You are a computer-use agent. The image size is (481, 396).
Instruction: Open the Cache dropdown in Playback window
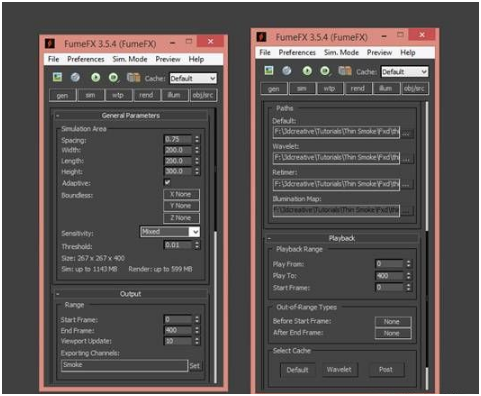coord(404,72)
